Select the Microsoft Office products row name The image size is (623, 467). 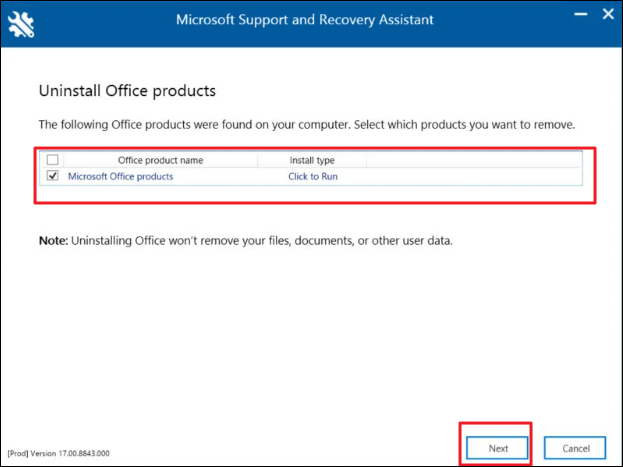120,176
